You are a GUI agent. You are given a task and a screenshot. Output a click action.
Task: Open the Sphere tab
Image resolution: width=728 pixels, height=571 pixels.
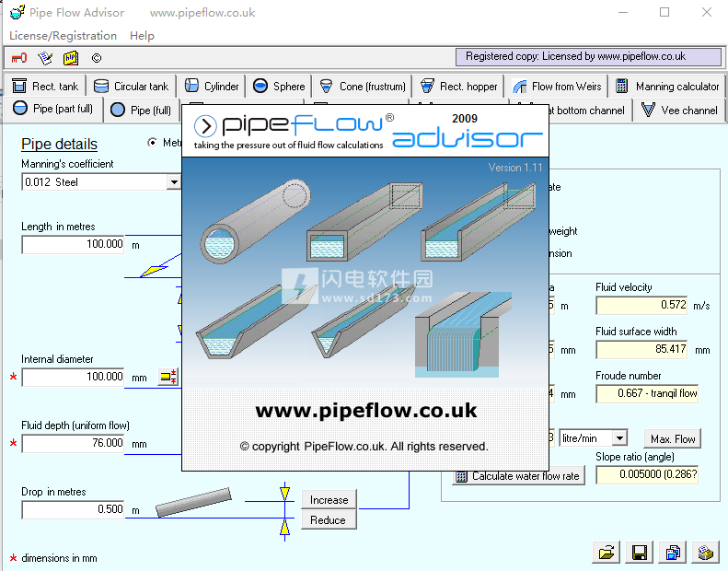point(279,86)
